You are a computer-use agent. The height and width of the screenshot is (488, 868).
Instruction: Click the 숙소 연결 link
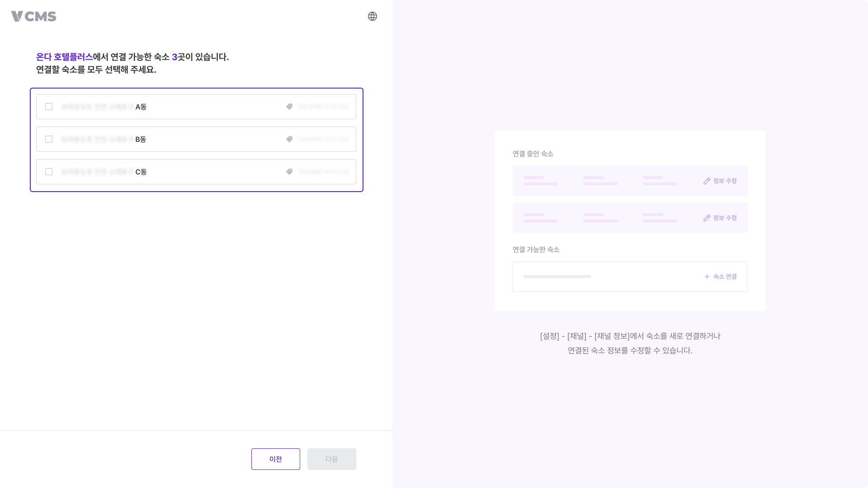click(x=724, y=276)
